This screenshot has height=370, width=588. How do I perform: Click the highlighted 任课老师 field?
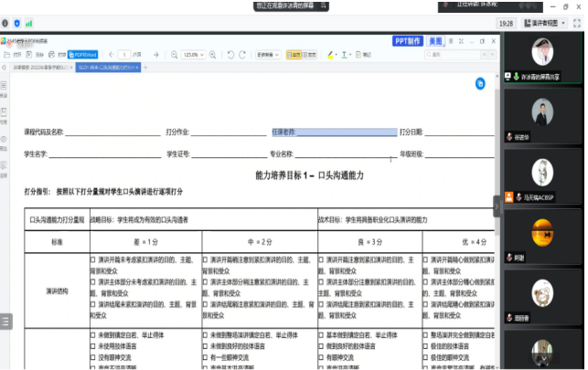coord(335,132)
